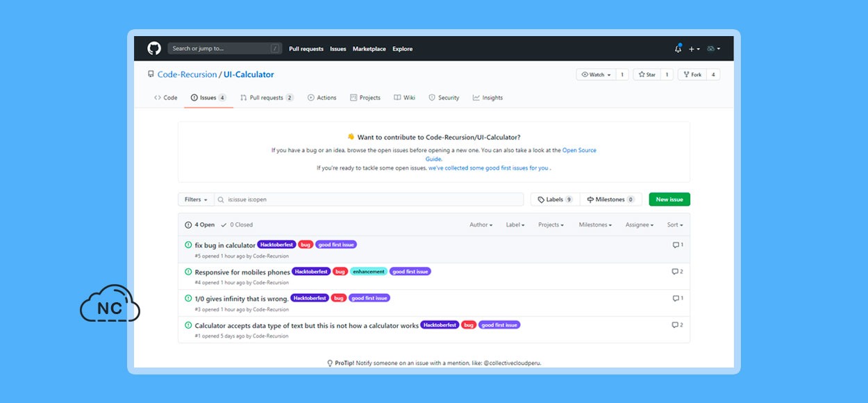Open Code-Recursion author link under issue #1
Image resolution: width=868 pixels, height=403 pixels.
click(272, 336)
